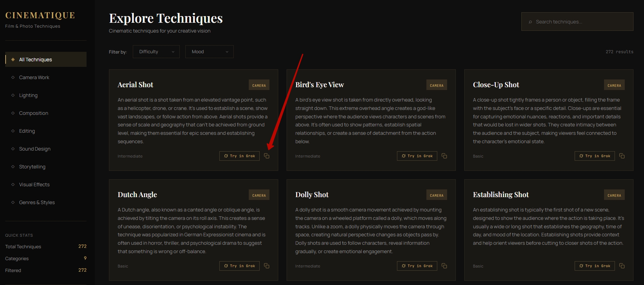644x285 pixels.
Task: Click the All Techniques diamond icon
Action: (x=13, y=60)
